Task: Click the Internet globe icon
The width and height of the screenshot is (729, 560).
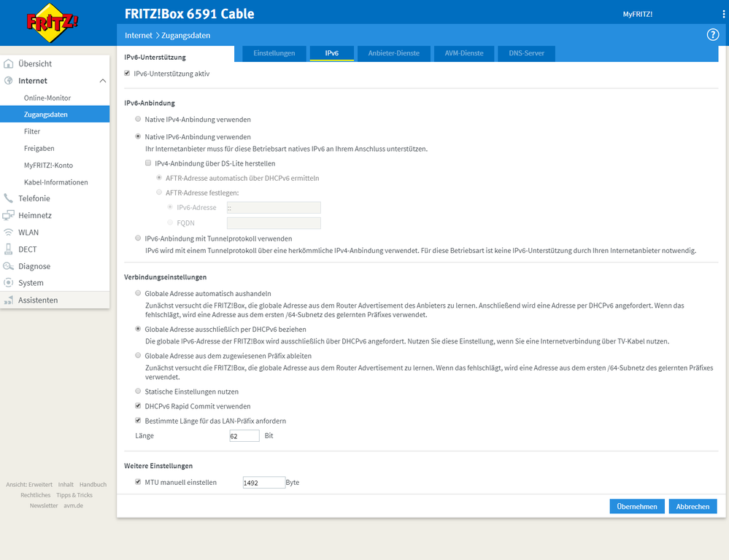Action: [8, 80]
